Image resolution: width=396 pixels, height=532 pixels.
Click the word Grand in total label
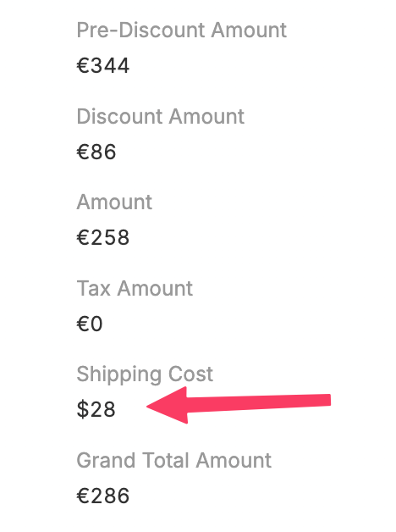click(x=106, y=460)
